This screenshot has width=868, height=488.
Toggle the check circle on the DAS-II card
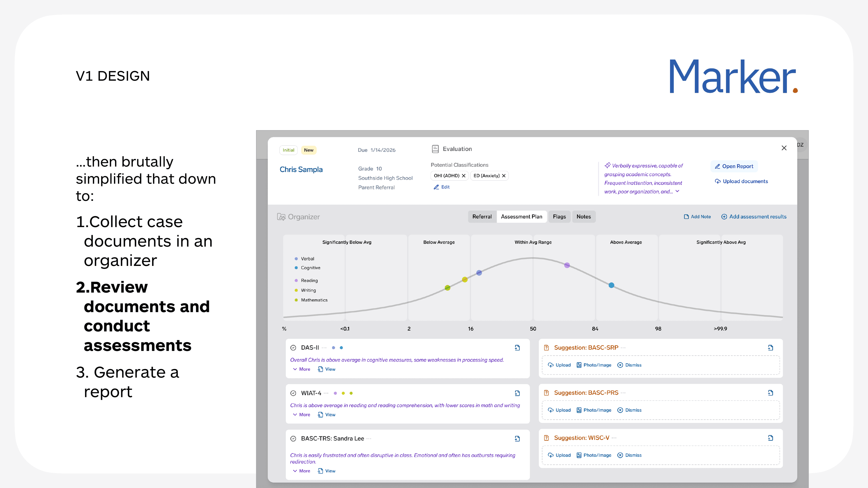click(x=293, y=347)
